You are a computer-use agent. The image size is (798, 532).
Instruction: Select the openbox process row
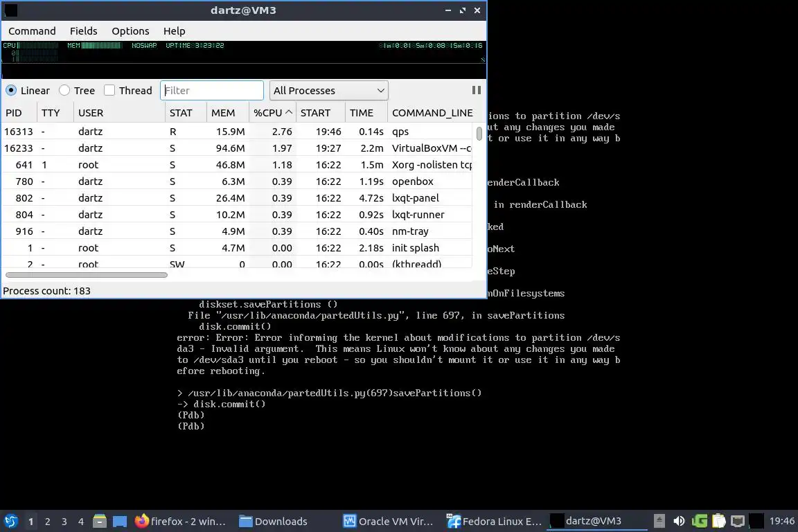point(237,181)
